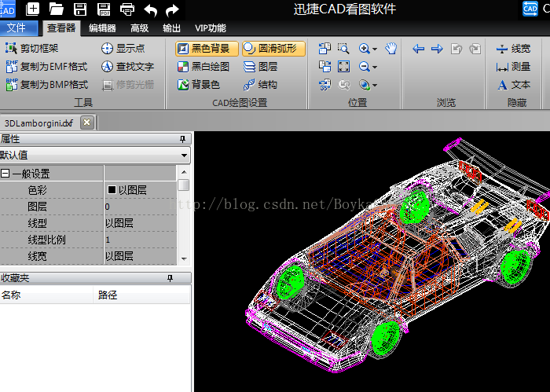Activate the pan hand tool

[x=390, y=49]
